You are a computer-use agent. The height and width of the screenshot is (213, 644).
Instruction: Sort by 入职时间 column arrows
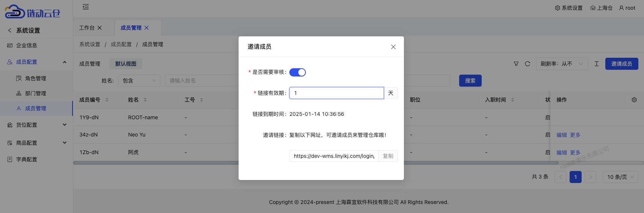pos(512,100)
